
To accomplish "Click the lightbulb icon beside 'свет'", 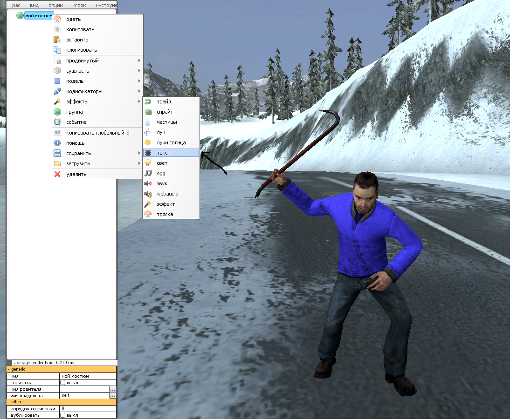I will pyautogui.click(x=148, y=163).
